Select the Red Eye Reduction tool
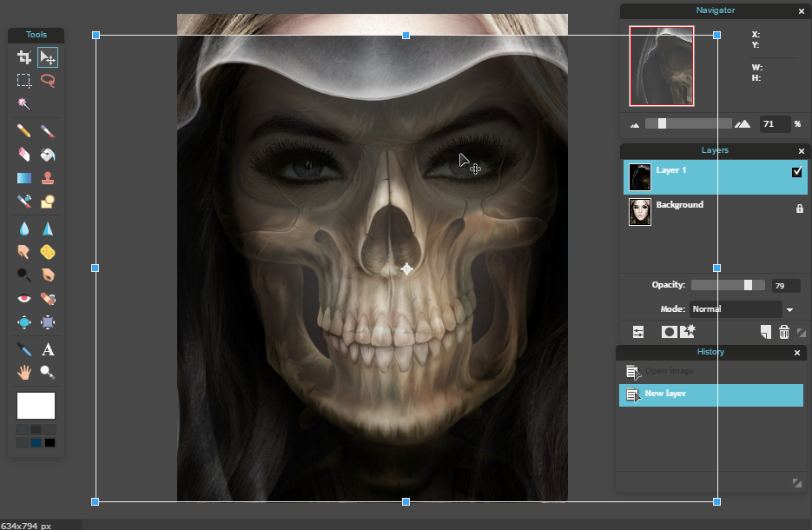Image resolution: width=812 pixels, height=530 pixels. pyautogui.click(x=23, y=298)
